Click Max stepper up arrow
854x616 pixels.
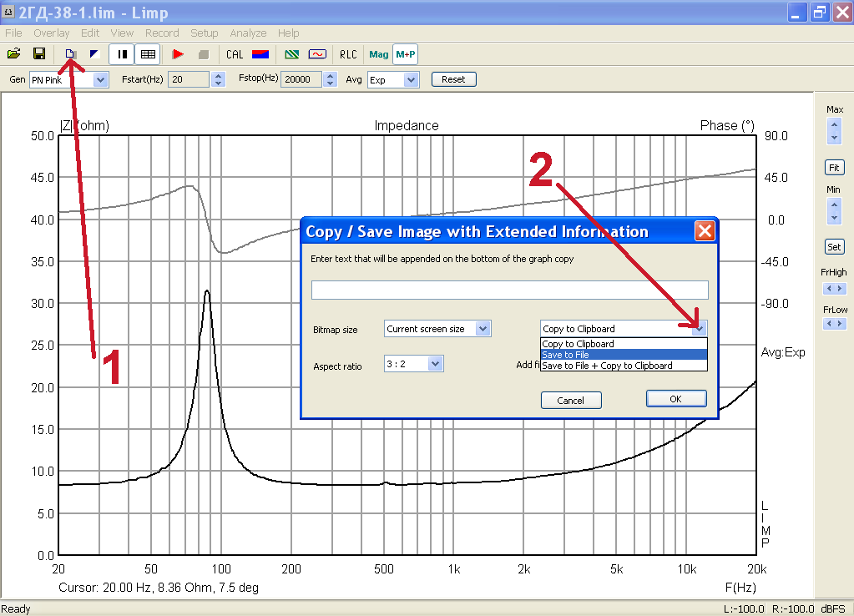pos(834,125)
